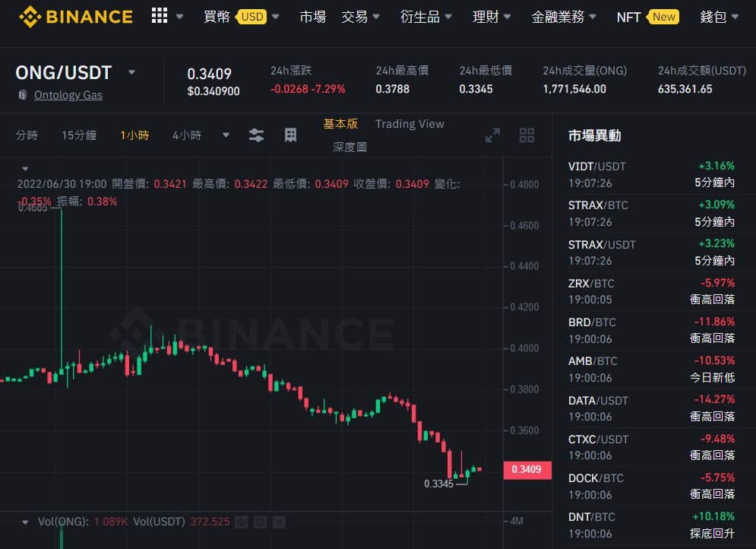The image size is (756, 549).
Task: Click 24h最低價 value 0.3345
Action: click(x=476, y=89)
